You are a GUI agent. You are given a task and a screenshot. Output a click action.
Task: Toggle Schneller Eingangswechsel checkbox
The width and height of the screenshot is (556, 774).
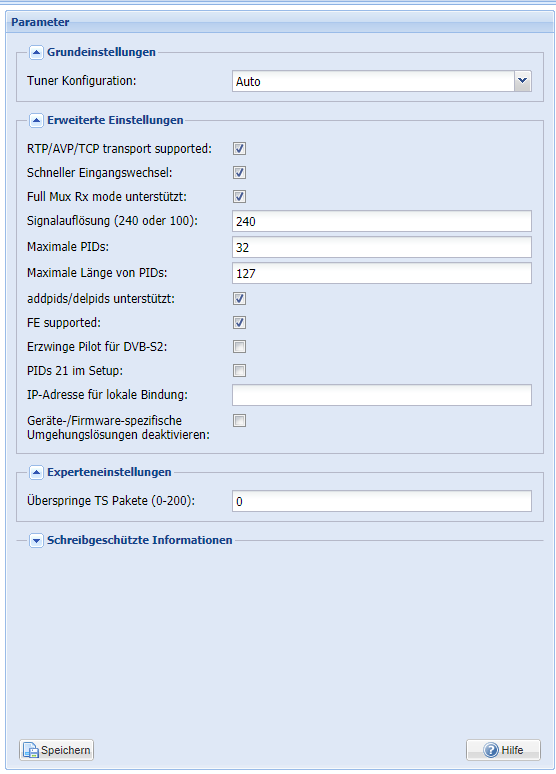pos(239,173)
